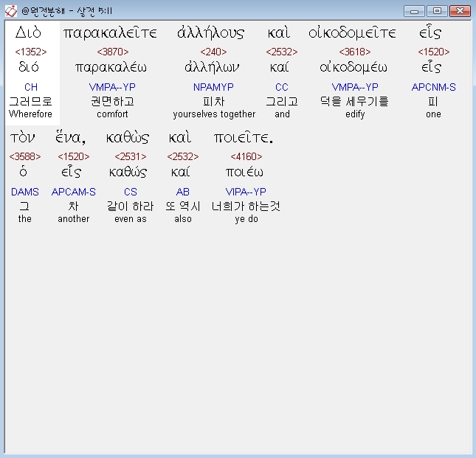
Task: Click the morphology code VIPA--YP
Action: 246,192
